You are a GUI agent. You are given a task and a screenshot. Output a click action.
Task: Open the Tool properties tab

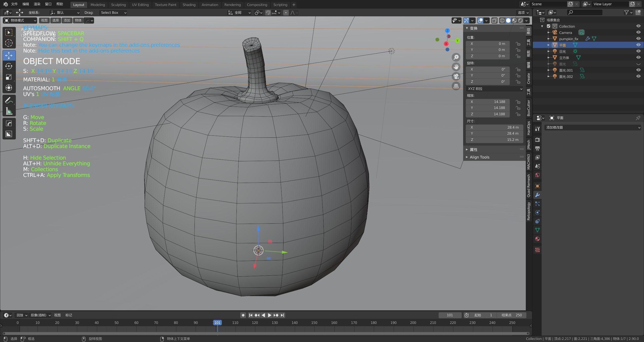[x=537, y=129]
